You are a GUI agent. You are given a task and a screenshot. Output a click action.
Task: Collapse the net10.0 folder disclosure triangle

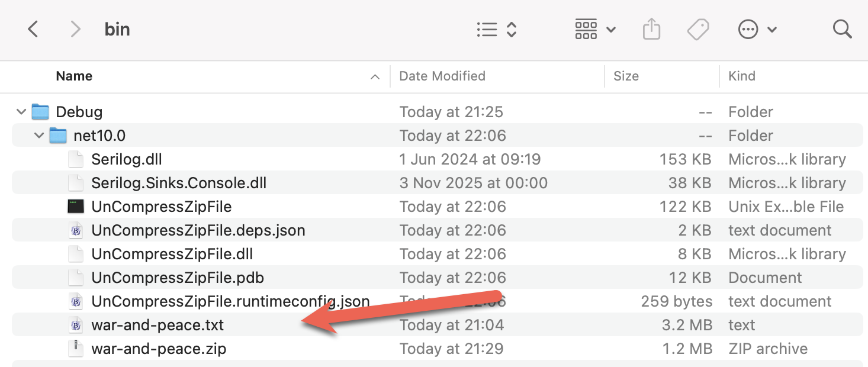click(38, 135)
